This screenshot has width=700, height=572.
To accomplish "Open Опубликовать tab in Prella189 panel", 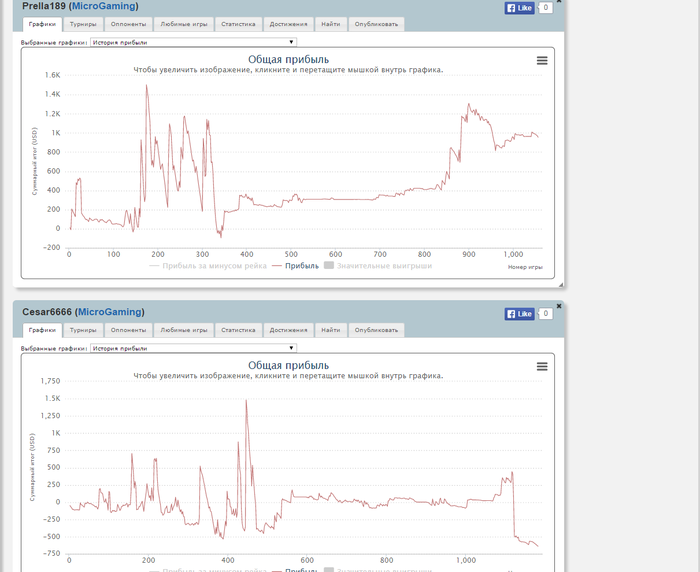I will [x=376, y=24].
